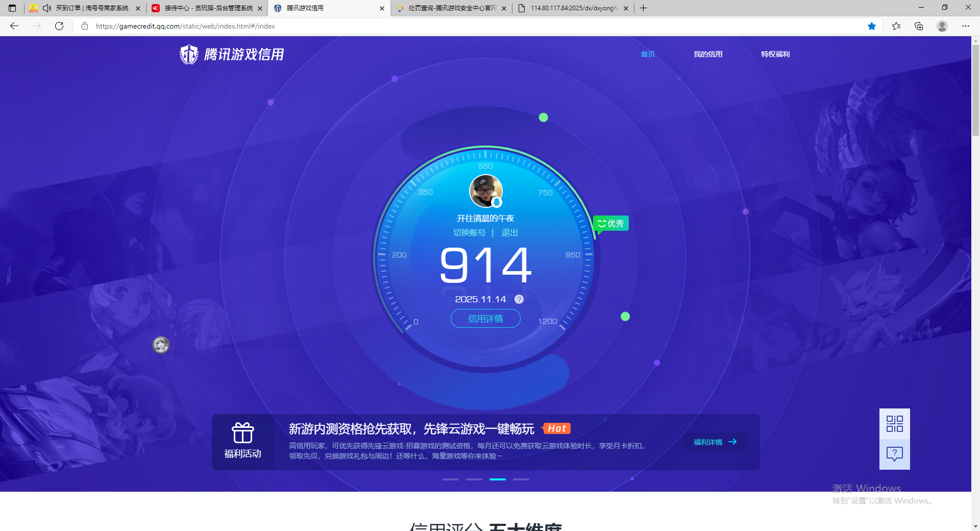Click the 福利详情 arrow button
The image size is (980, 531).
point(715,442)
